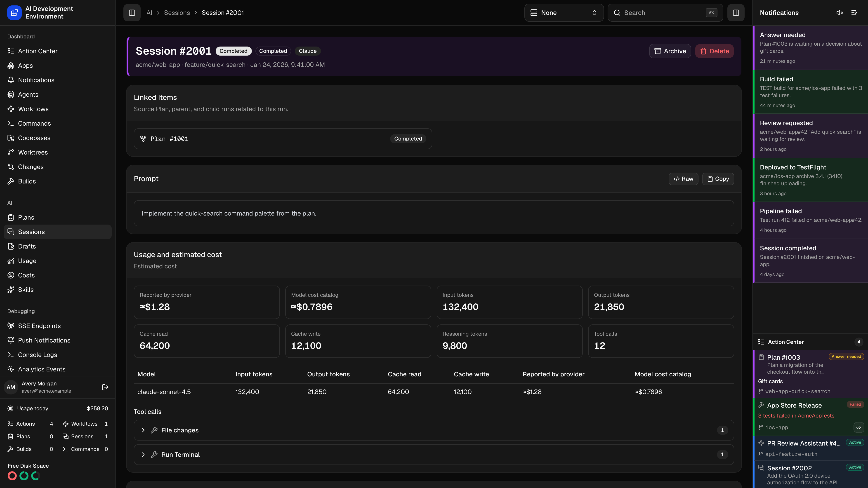Copy the prompt text

click(718, 179)
